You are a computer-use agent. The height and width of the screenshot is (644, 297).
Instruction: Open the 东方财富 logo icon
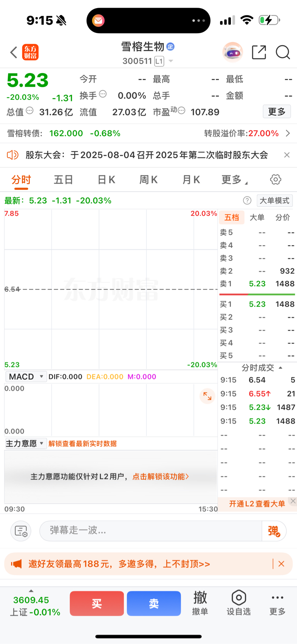[31, 52]
